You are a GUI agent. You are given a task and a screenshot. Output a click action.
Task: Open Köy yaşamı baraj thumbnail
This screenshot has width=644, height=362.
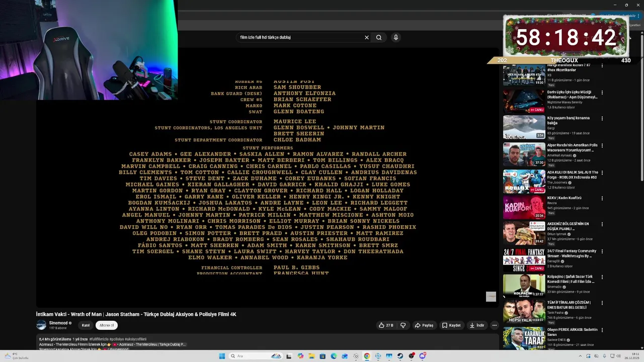(524, 127)
